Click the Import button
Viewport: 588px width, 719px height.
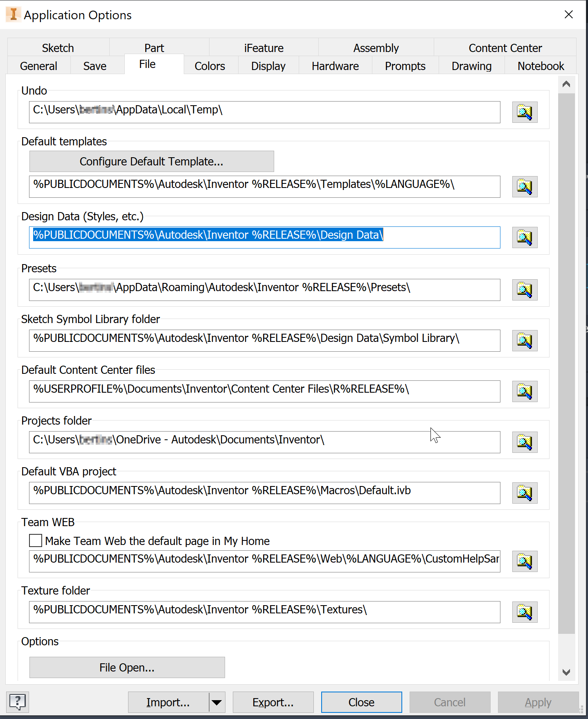pyautogui.click(x=168, y=703)
